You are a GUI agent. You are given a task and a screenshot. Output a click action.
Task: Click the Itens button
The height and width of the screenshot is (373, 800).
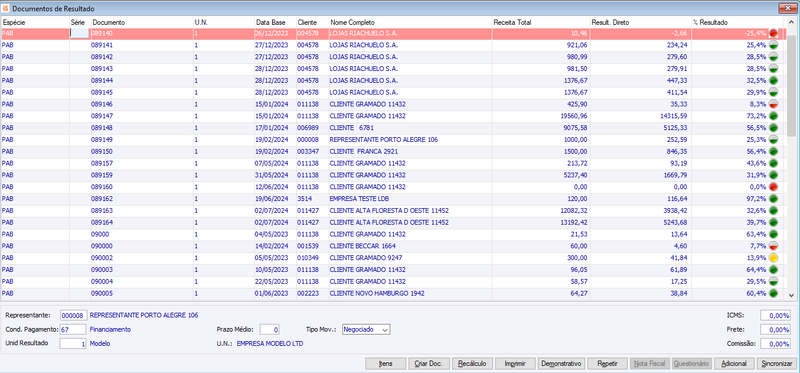(x=385, y=364)
